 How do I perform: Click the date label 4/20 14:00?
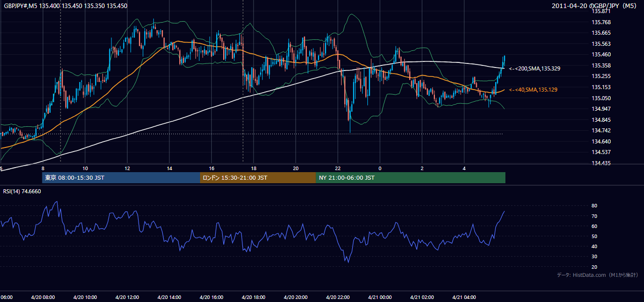pyautogui.click(x=169, y=297)
